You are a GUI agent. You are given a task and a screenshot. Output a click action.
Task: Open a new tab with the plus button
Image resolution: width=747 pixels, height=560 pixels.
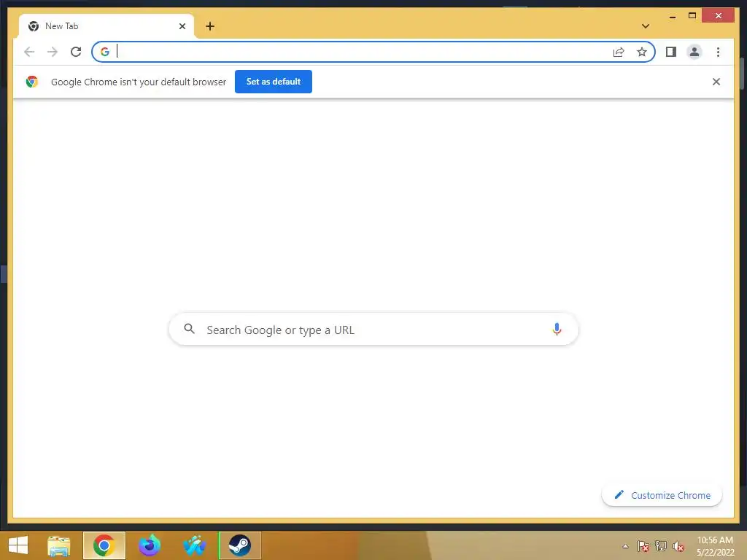point(210,26)
